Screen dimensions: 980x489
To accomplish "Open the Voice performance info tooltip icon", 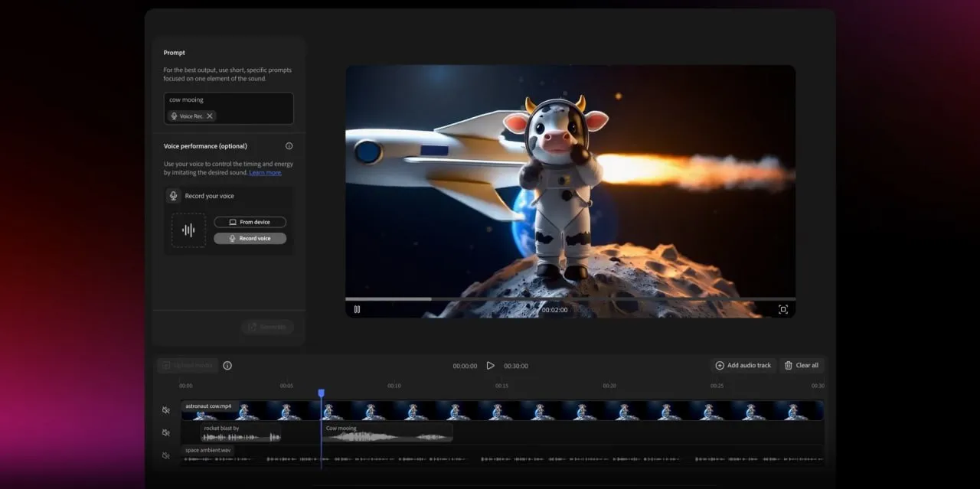I will pyautogui.click(x=289, y=145).
